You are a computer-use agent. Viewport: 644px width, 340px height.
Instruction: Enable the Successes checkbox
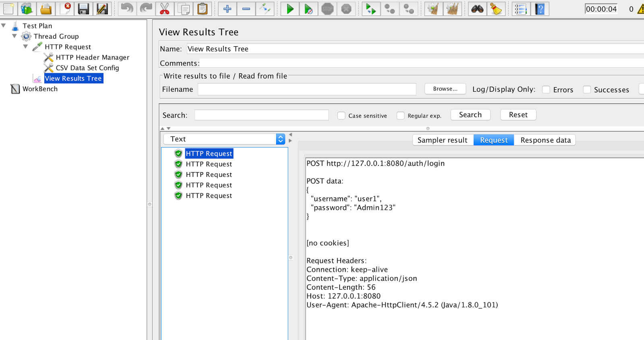click(587, 90)
